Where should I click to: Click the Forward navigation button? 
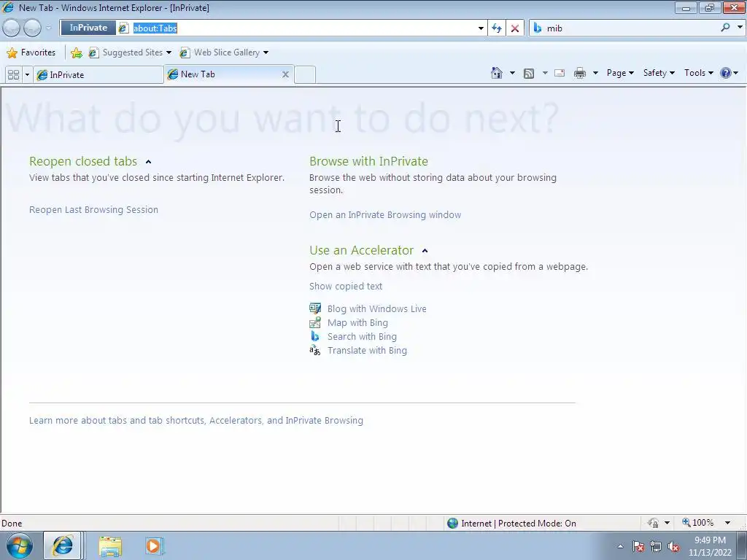(32, 28)
